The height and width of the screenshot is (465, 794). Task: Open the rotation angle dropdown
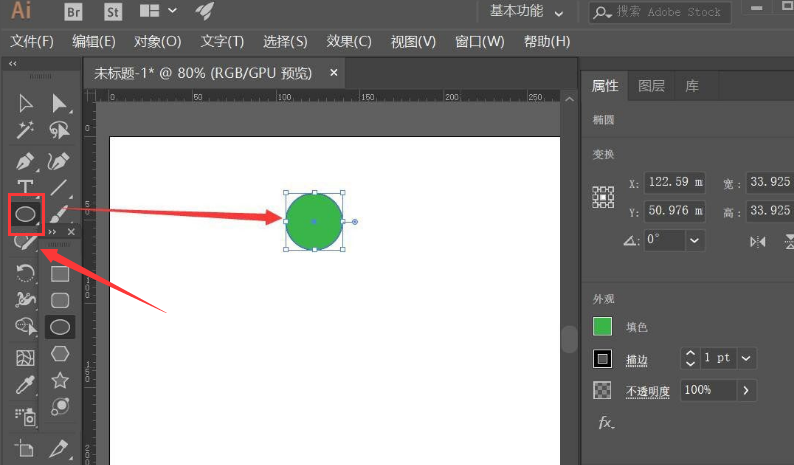click(694, 240)
